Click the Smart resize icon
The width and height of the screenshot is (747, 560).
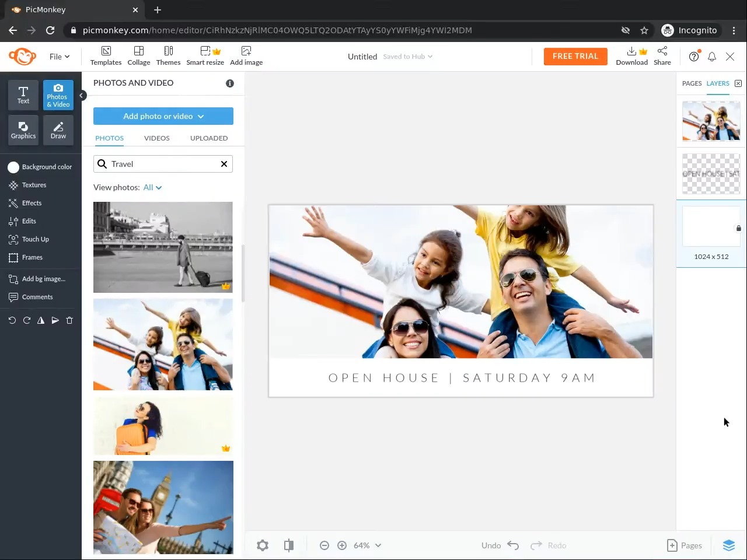pyautogui.click(x=205, y=51)
